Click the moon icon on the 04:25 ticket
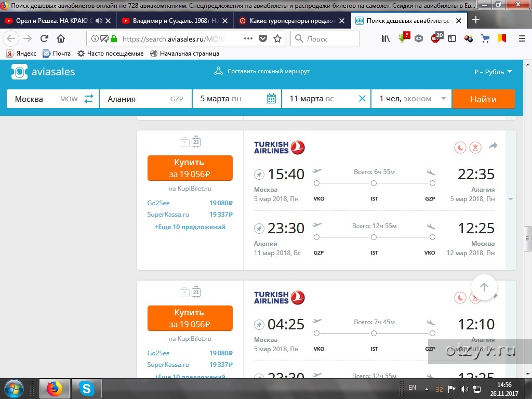Screen dimensions: 532x399 tap(460, 298)
